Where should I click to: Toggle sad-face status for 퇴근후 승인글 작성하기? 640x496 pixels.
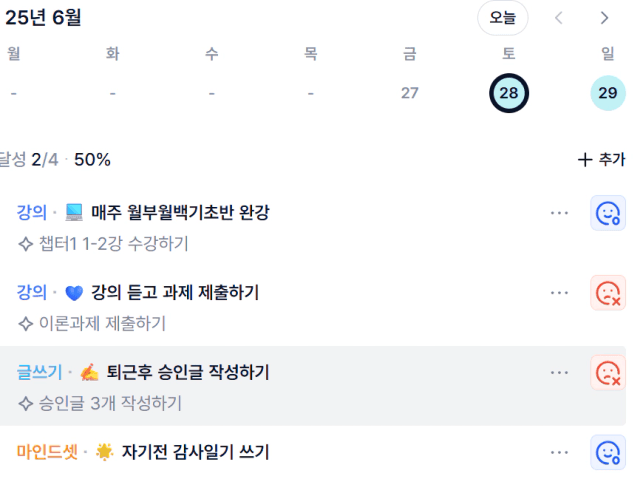[x=607, y=373]
